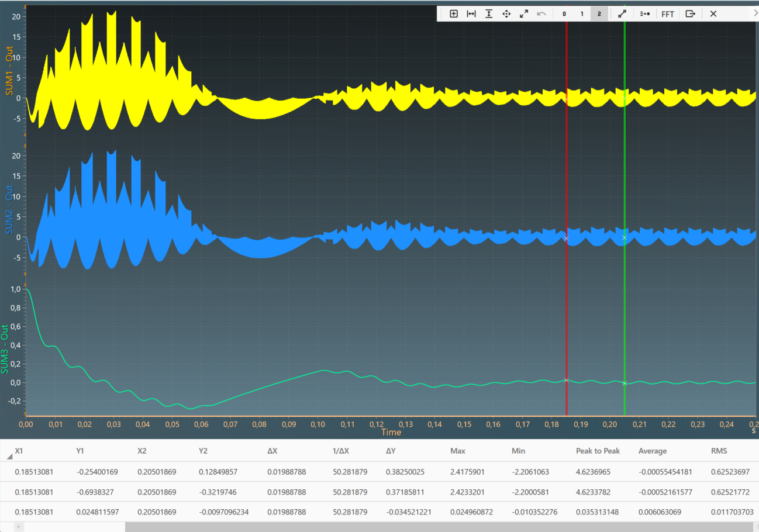Click the zoom area icon in toolbar

click(454, 13)
